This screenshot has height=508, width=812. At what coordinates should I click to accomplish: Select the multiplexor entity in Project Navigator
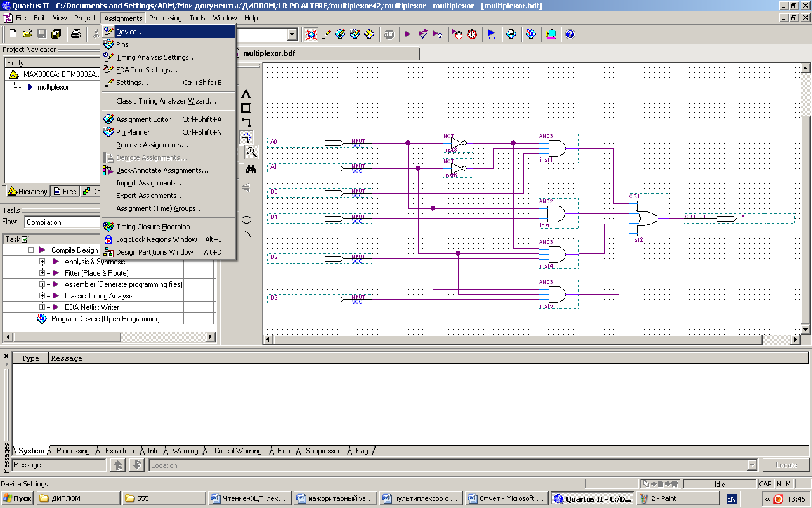(53, 87)
